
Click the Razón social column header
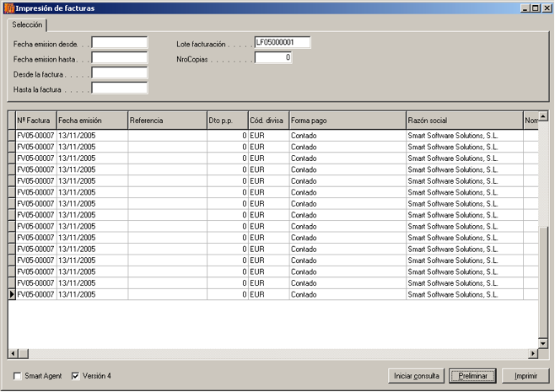463,121
